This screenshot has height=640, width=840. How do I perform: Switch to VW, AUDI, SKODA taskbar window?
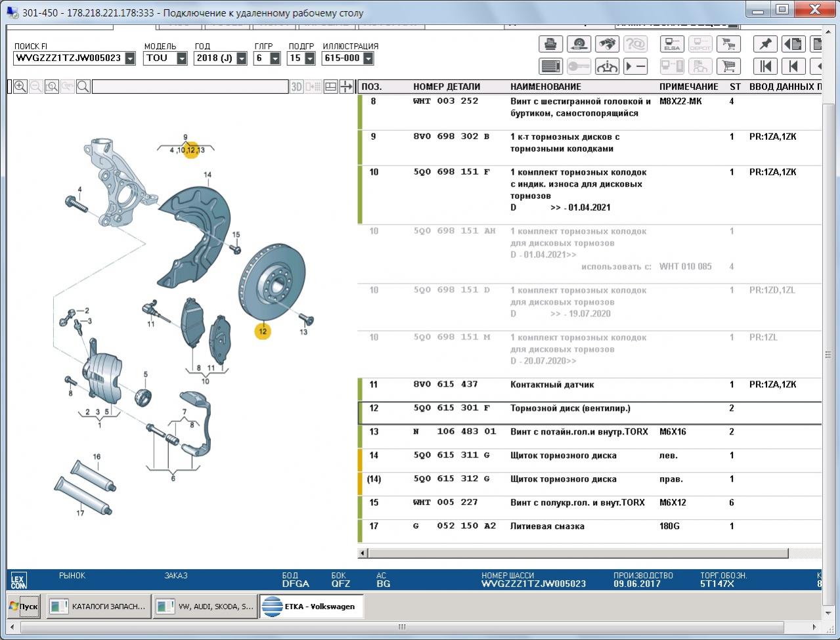point(205,607)
